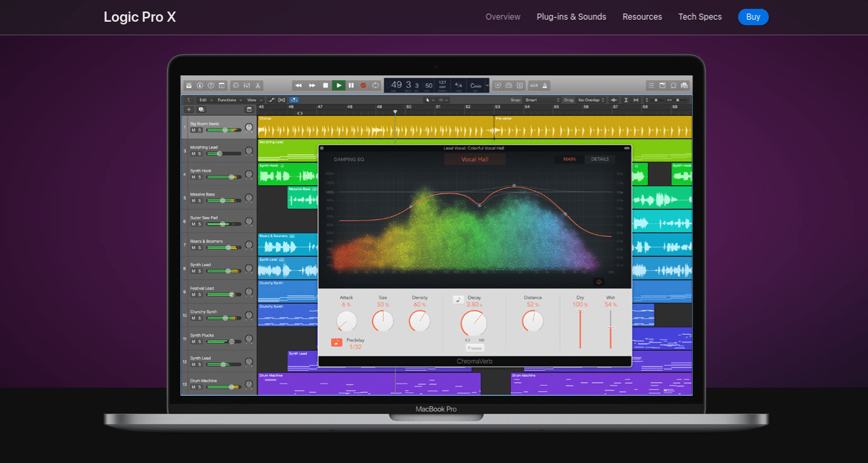This screenshot has height=463, width=868.
Task: Click the Wet level slider in ChromaVerb
Action: coord(610,329)
